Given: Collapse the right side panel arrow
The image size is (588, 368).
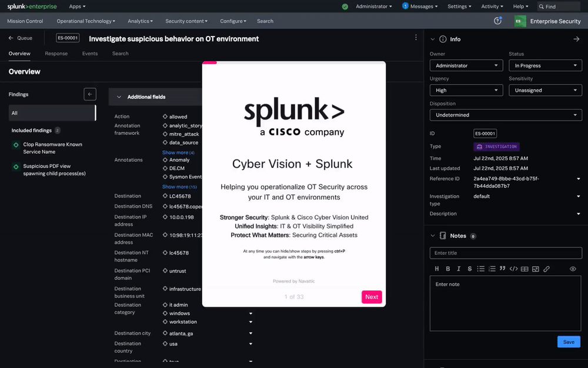Looking at the screenshot, I should pyautogui.click(x=576, y=39).
